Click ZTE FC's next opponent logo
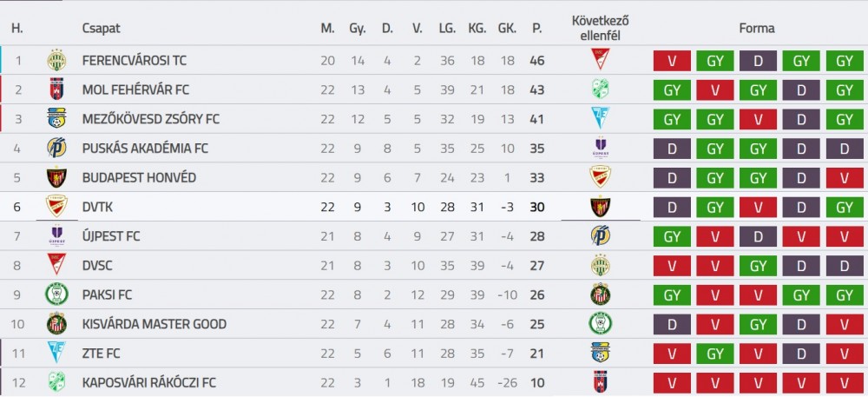Viewport: 868px width, 397px height. point(600,353)
